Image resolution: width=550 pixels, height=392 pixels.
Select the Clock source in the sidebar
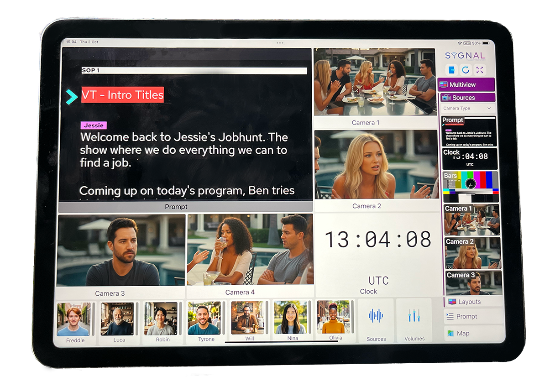pyautogui.click(x=471, y=157)
